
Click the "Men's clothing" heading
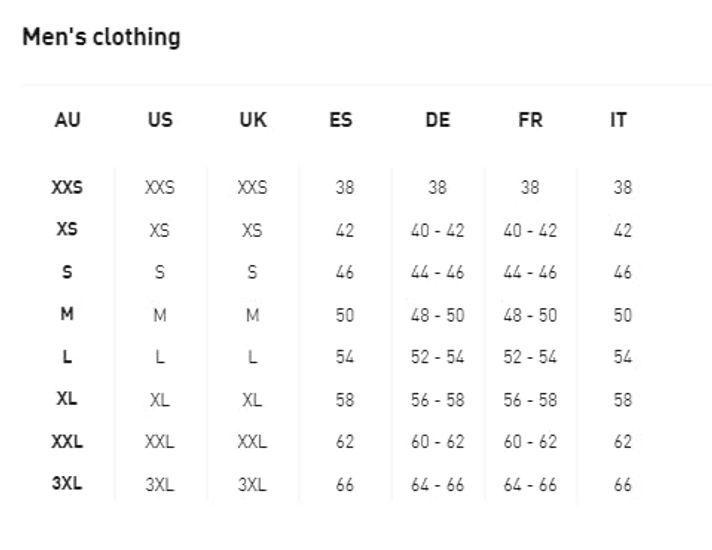click(101, 38)
